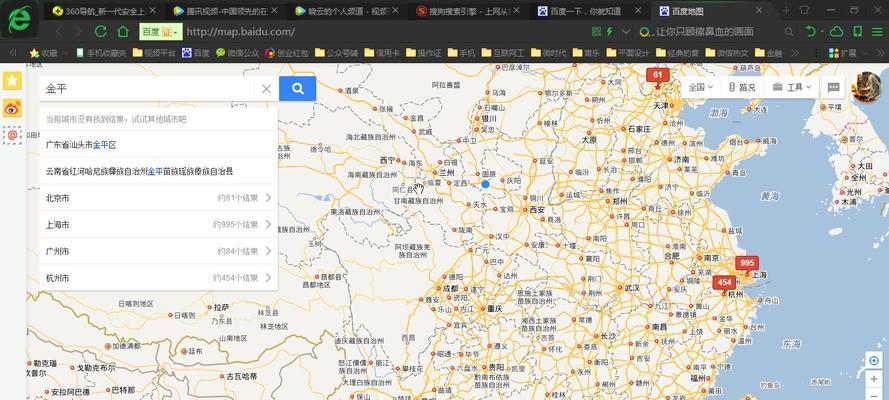Viewport: 889px width, 400px height.
Task: Open the 公众号辅 bookmark folder
Action: pyautogui.click(x=337, y=53)
